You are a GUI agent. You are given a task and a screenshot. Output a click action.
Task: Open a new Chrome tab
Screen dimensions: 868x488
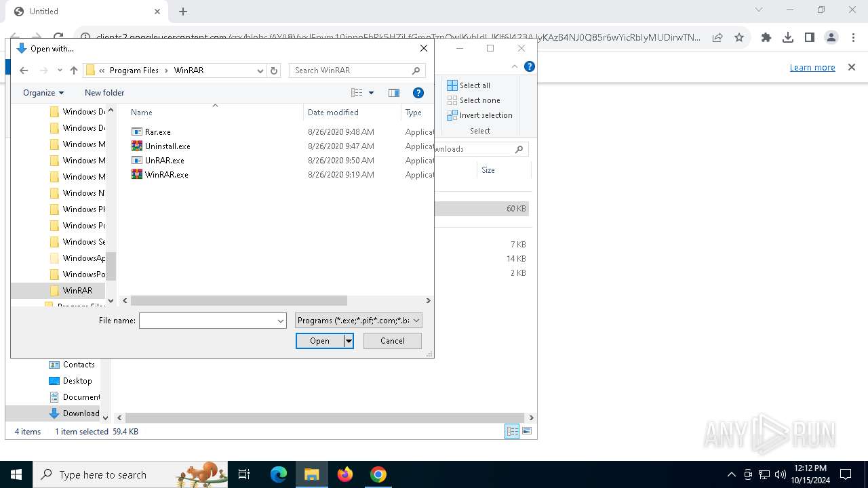click(x=183, y=12)
